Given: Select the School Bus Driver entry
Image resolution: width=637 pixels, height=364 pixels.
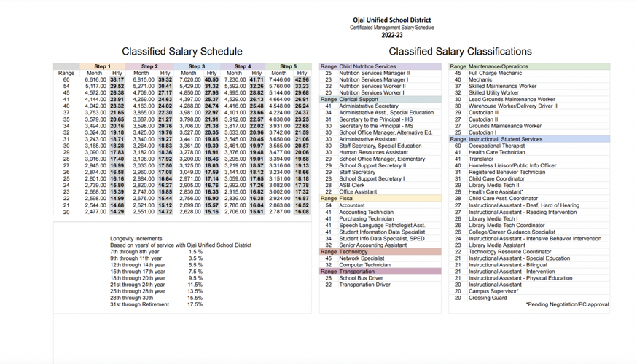Looking at the screenshot, I should [x=361, y=278].
